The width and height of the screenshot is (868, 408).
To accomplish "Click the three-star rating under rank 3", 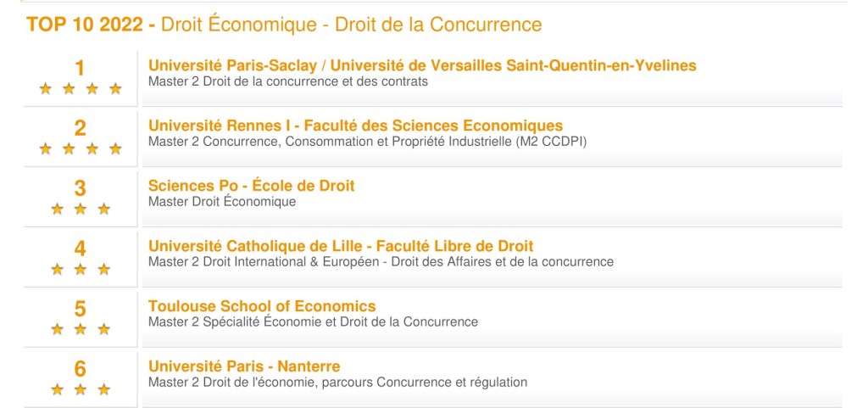I will pos(81,209).
